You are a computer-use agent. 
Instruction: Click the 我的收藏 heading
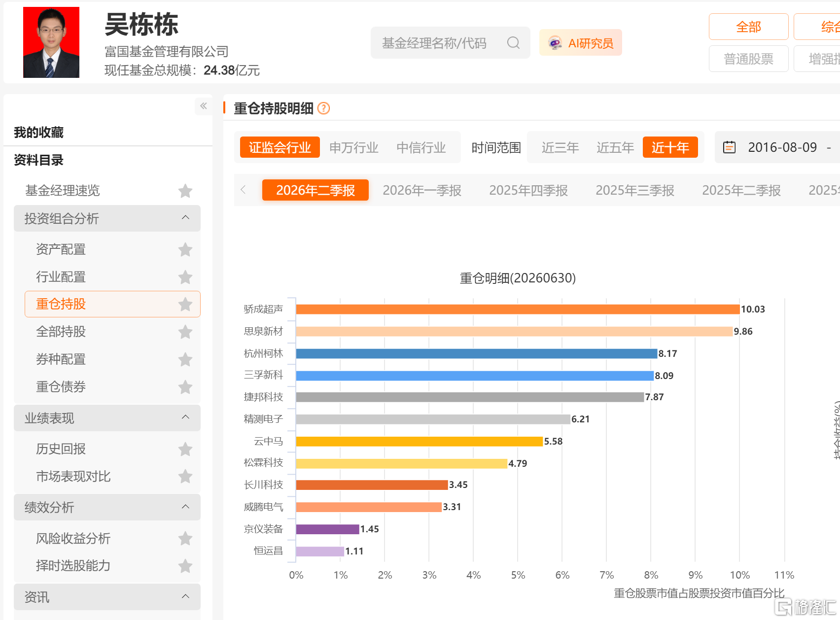[38, 133]
